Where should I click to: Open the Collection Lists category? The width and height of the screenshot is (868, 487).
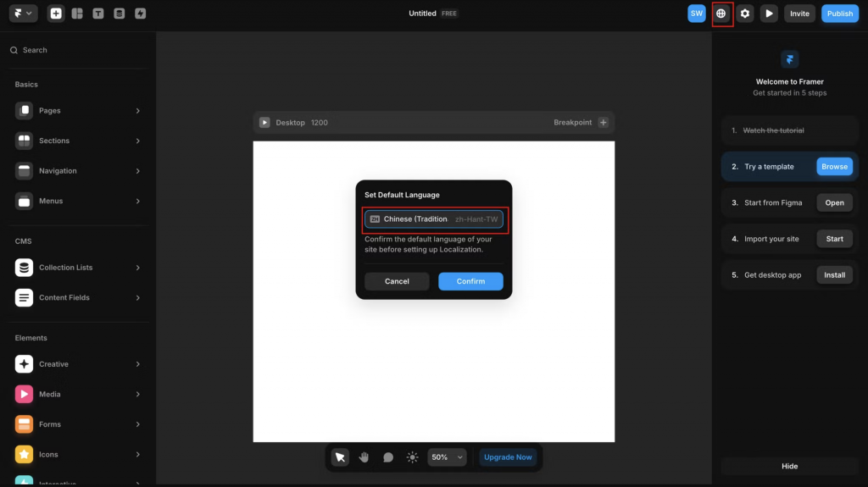click(x=78, y=268)
